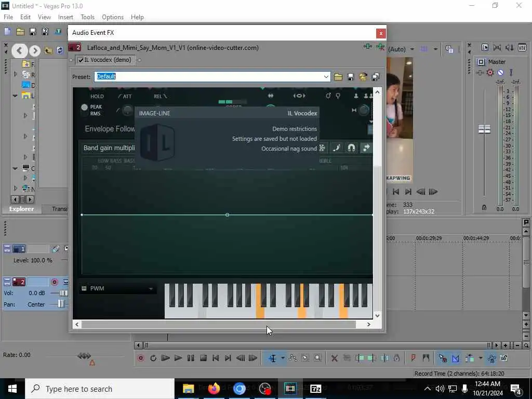Switch to the Explorer tab
532x399 pixels.
click(x=21, y=209)
